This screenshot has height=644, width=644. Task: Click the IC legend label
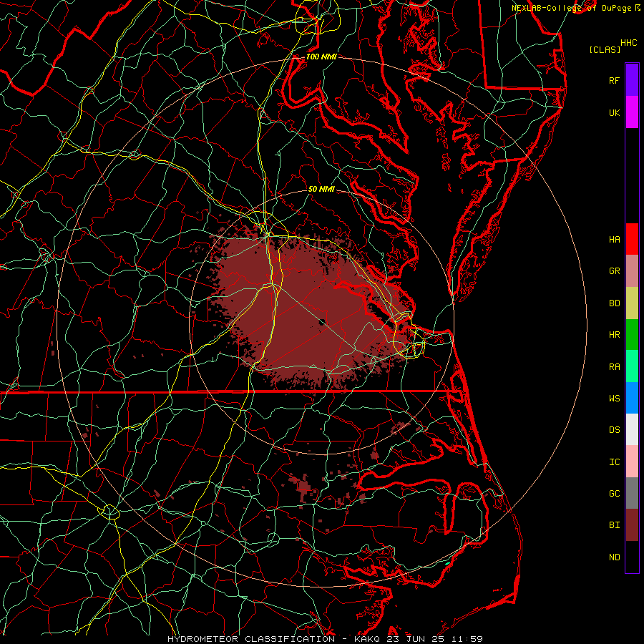coord(615,462)
